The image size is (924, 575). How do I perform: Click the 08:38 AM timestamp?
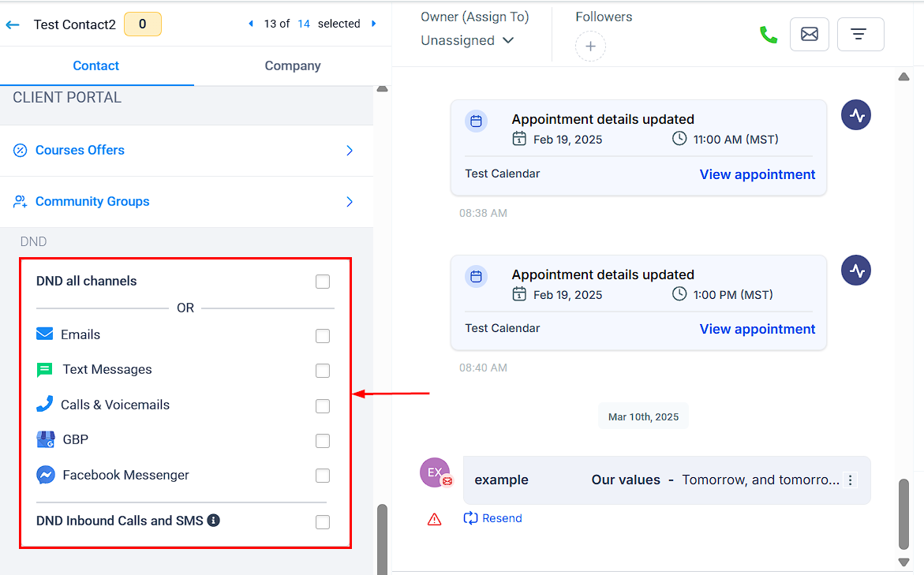[x=483, y=213]
